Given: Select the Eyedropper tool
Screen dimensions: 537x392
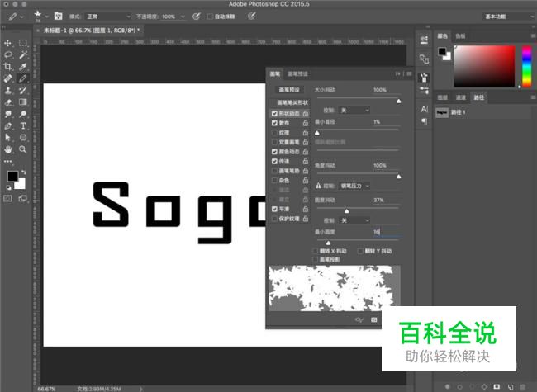Looking at the screenshot, I should click(23, 66).
